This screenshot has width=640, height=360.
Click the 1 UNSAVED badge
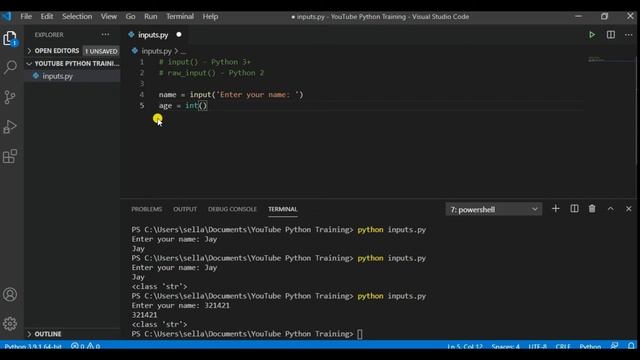pos(101,51)
